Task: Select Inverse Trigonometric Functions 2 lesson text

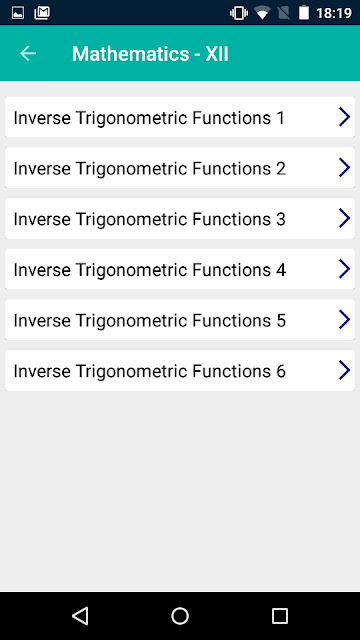Action: (x=149, y=169)
